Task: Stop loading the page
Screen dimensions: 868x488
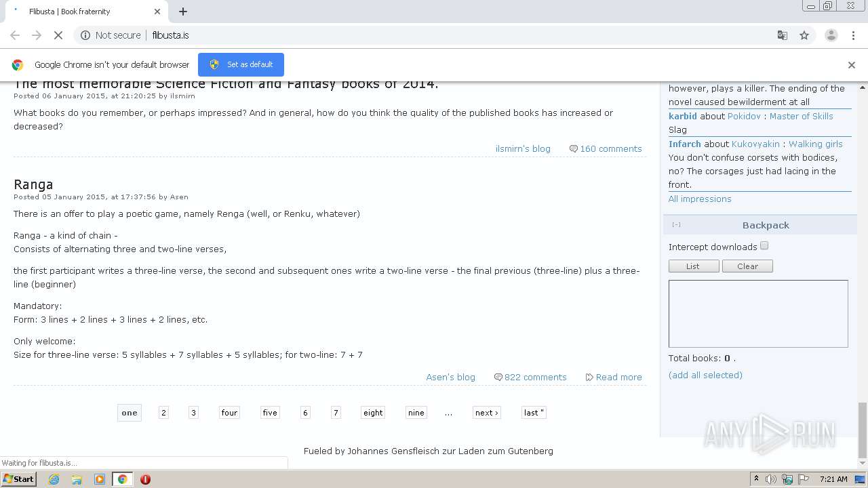Action: [x=58, y=35]
